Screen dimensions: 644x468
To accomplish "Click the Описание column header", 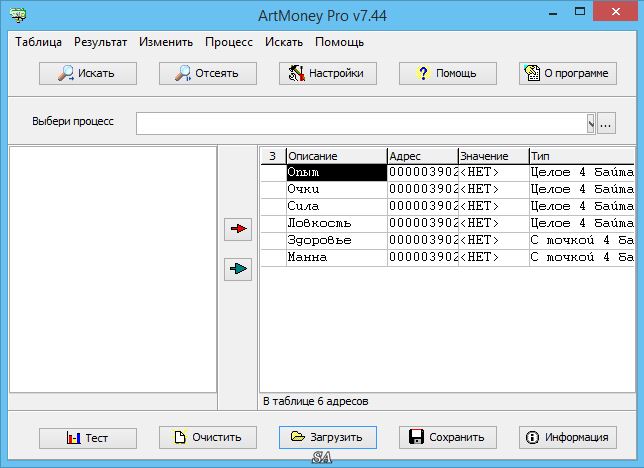I will tap(337, 156).
